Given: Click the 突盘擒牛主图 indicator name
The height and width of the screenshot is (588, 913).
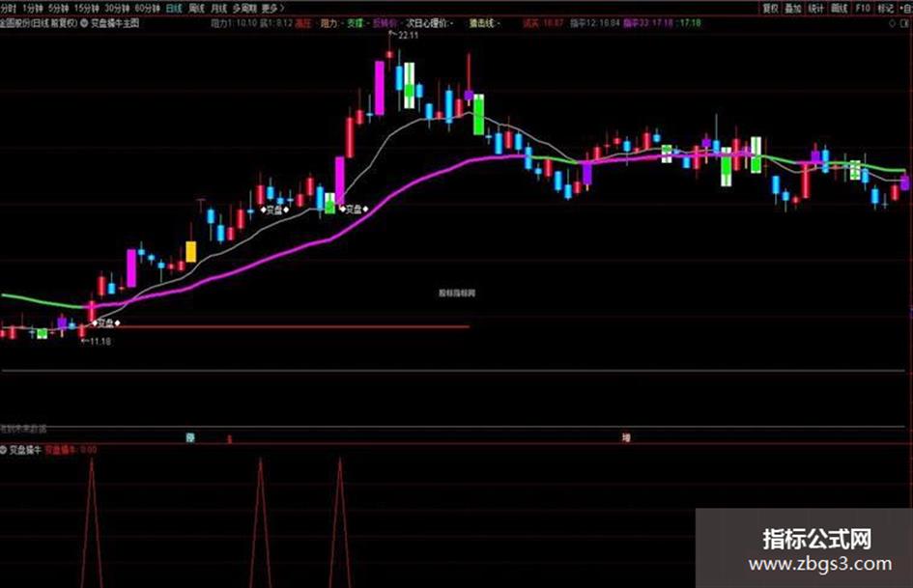Looking at the screenshot, I should pyautogui.click(x=115, y=23).
